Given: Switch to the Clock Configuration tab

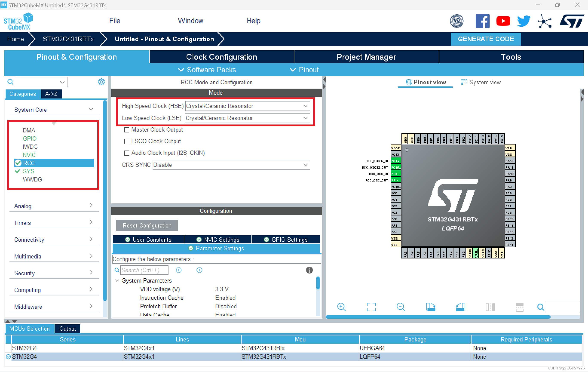Looking at the screenshot, I should (x=221, y=57).
